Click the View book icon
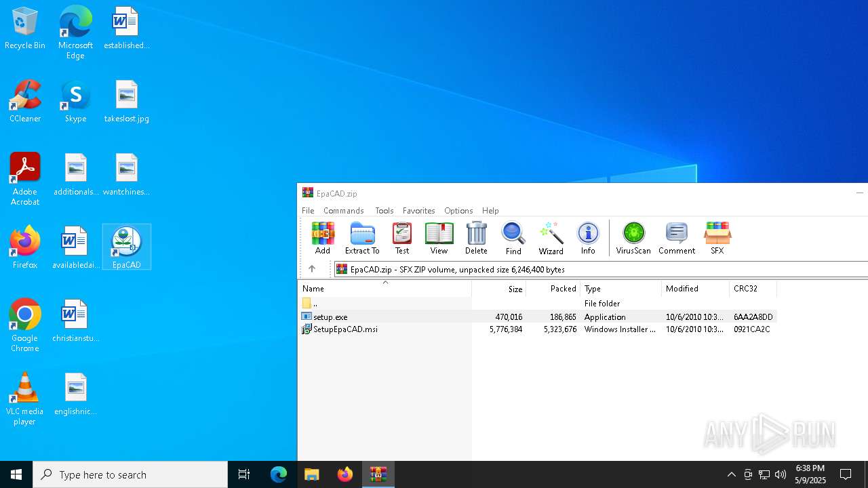868x488 pixels. tap(439, 238)
